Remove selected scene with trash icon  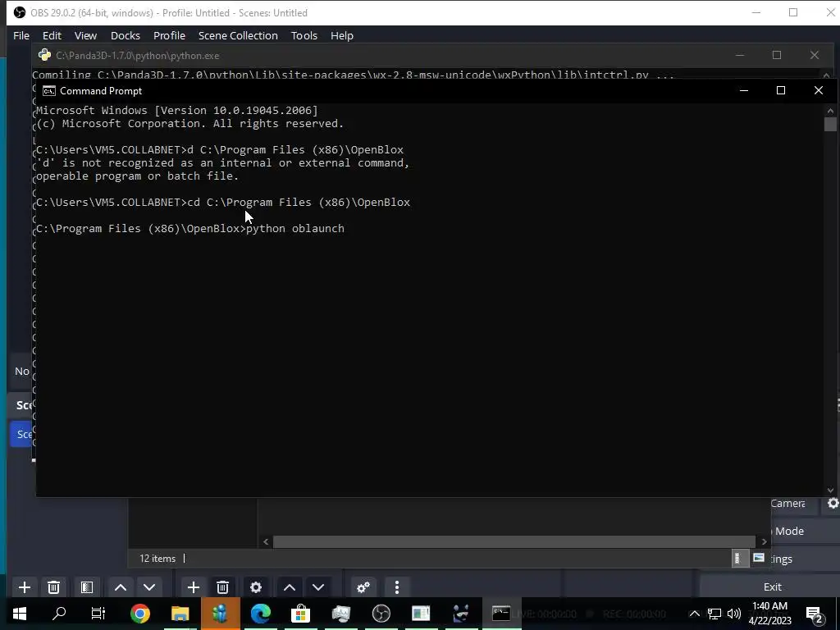pyautogui.click(x=53, y=587)
